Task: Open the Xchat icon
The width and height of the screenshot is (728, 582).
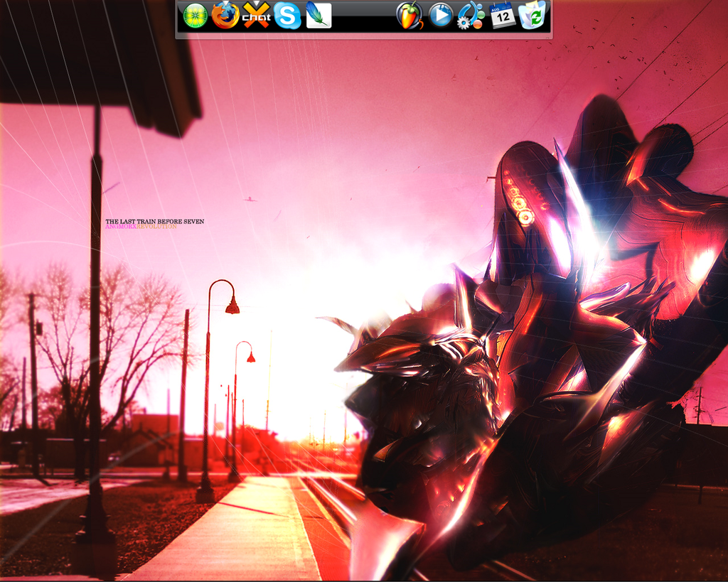Action: pos(256,16)
